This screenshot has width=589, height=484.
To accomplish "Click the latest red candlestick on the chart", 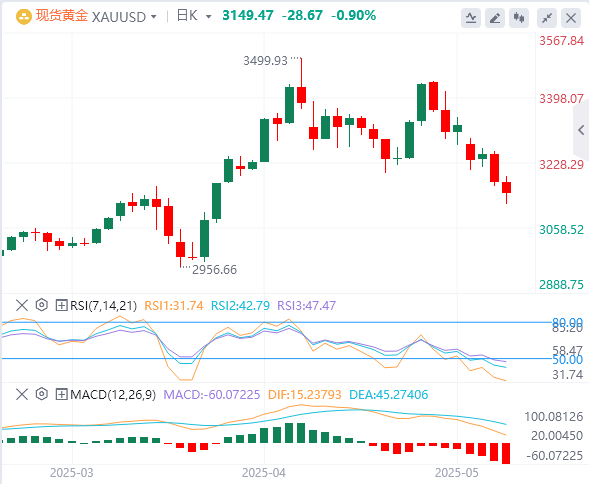I will [506, 188].
